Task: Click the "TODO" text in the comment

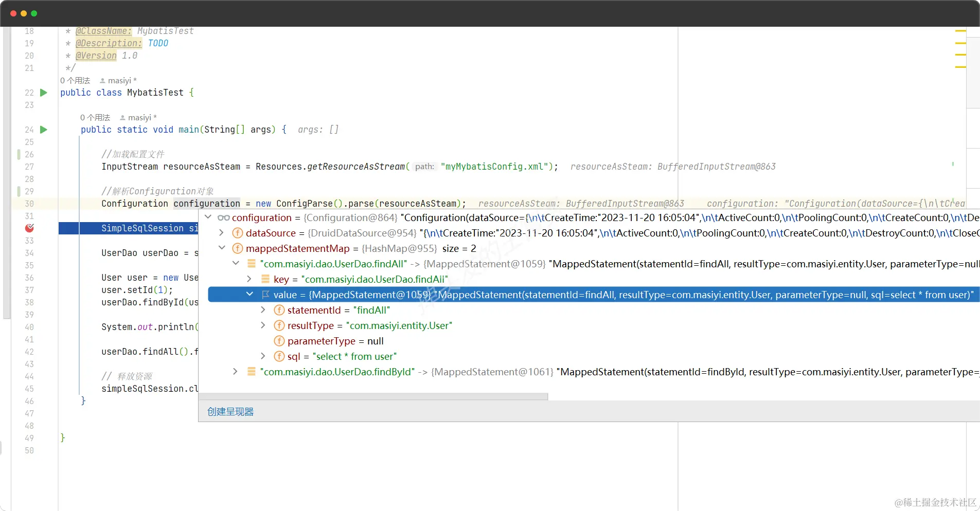Action: click(158, 43)
